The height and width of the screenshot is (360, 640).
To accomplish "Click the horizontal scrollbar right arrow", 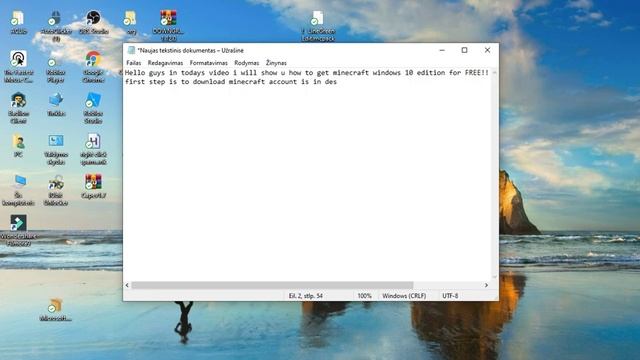I will 486,285.
